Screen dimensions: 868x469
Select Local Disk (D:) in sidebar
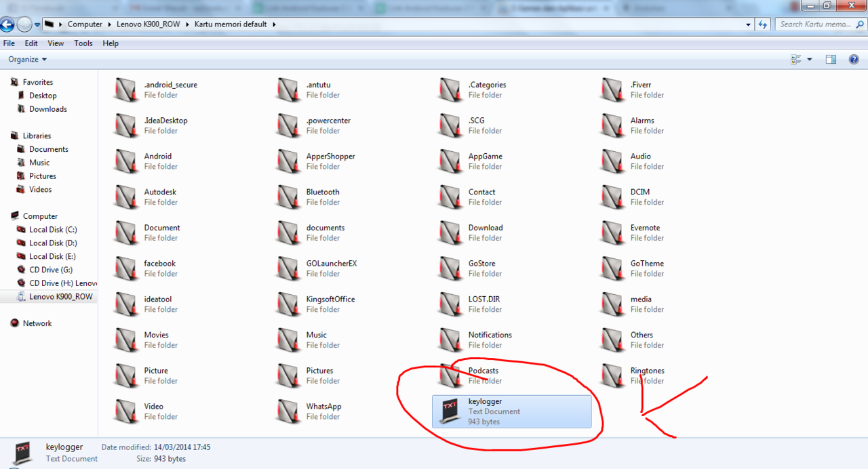53,243
